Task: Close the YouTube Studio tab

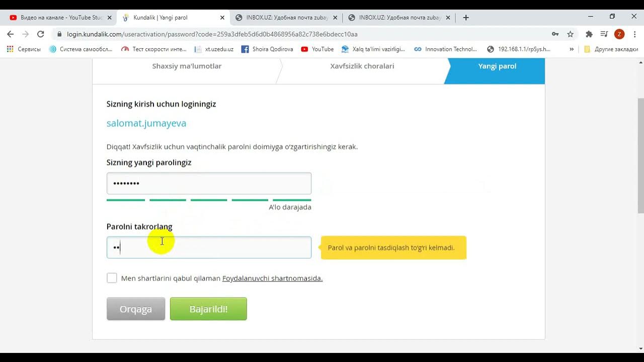Action: point(110,18)
